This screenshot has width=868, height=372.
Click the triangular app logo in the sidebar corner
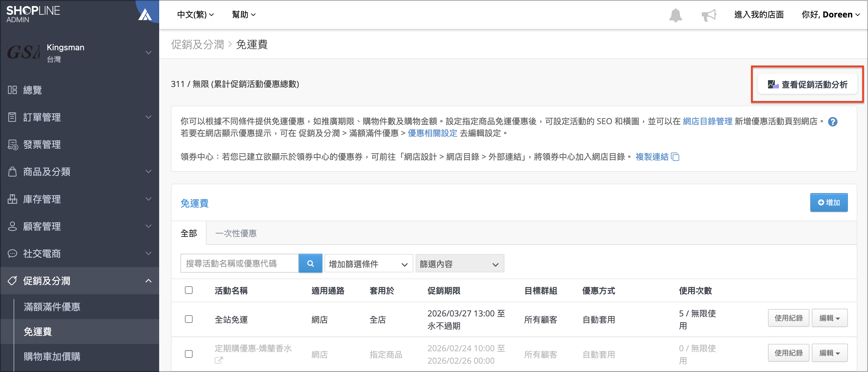[x=145, y=14]
